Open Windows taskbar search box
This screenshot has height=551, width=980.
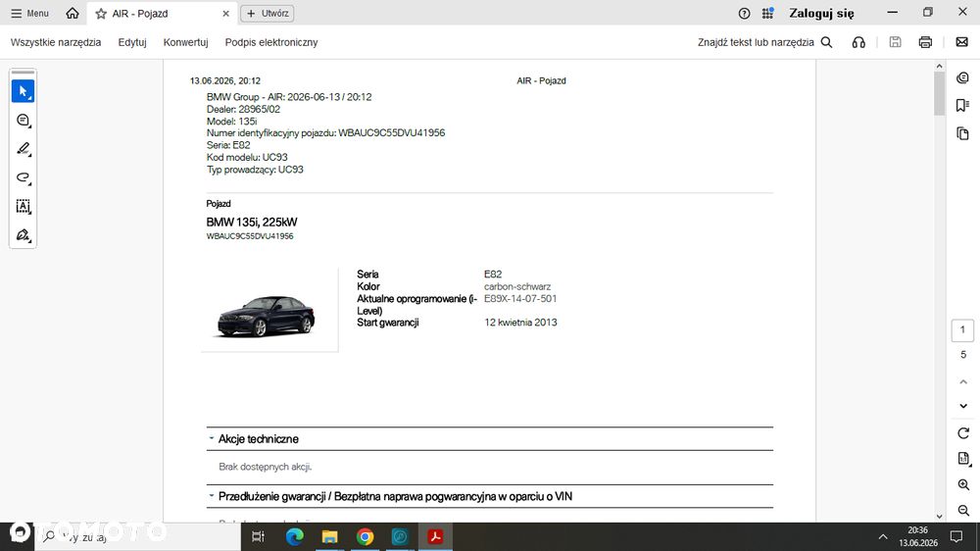click(x=137, y=536)
